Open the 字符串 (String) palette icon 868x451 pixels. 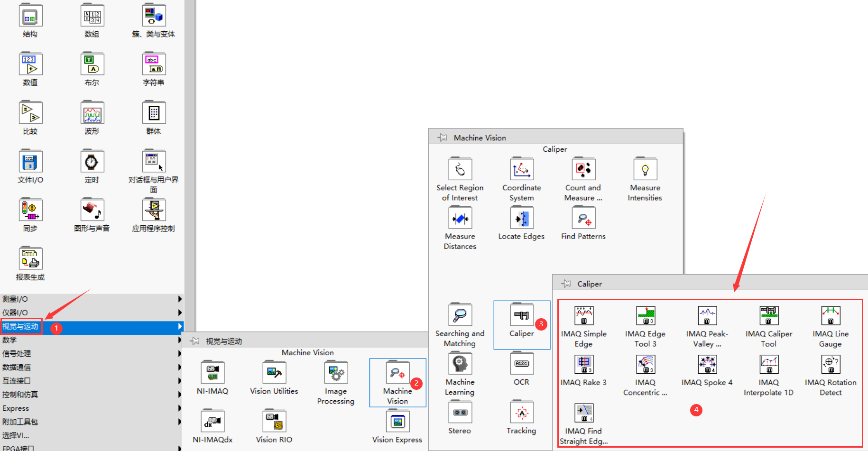[x=154, y=64]
